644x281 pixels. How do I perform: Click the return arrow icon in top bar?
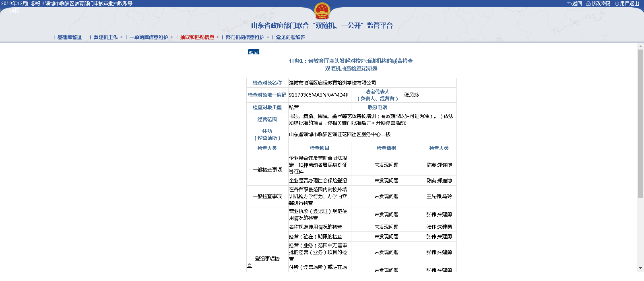tap(569, 4)
